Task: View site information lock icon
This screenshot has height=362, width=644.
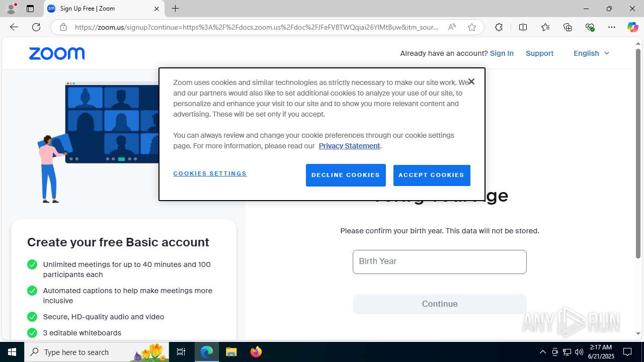Action: (63, 27)
